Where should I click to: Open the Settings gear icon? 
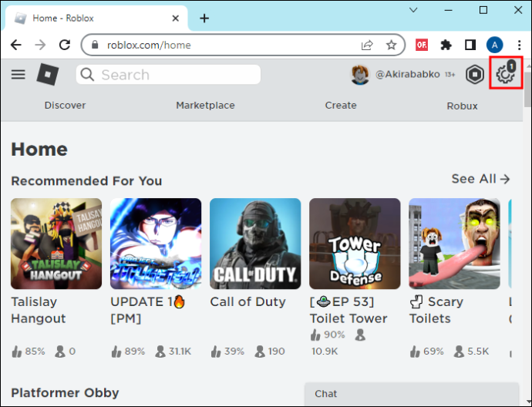tap(505, 73)
